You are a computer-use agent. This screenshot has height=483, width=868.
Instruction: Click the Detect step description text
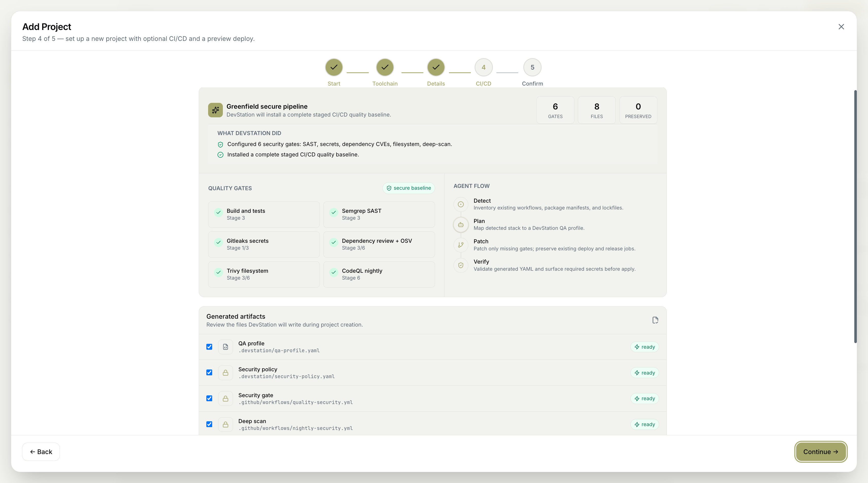(548, 208)
